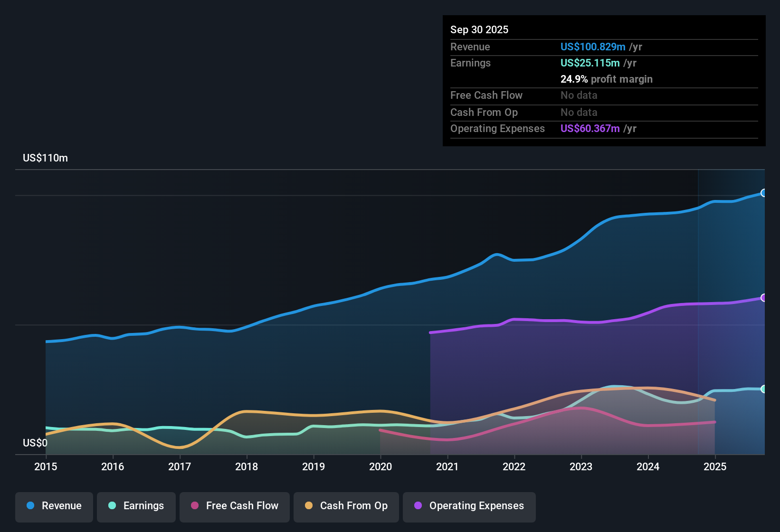The image size is (780, 532).
Task: Select the Revenue endpoint marker at chart's right edge
Action: 763,193
